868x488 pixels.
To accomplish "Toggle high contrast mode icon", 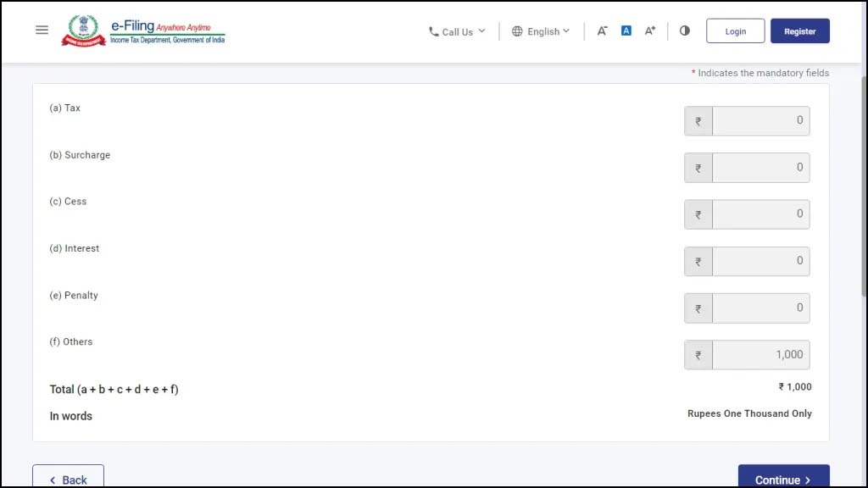I will tap(685, 31).
